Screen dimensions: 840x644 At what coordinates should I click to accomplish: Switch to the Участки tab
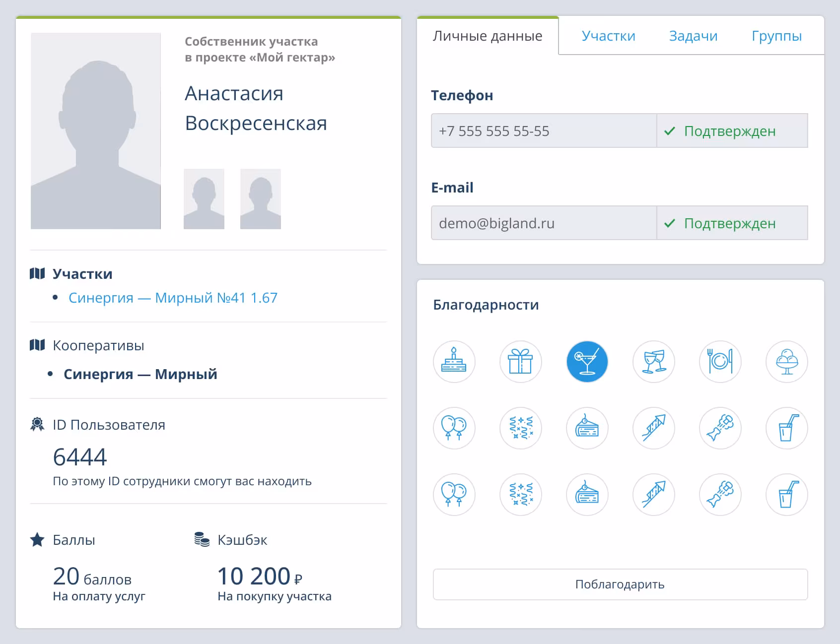[x=608, y=36]
